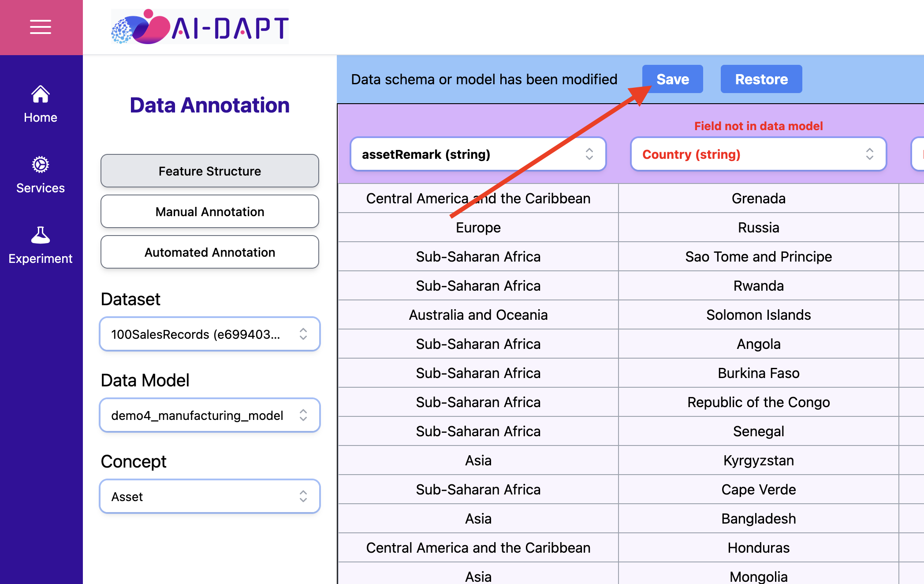Expand the demo4_manufacturing_model dropdown
924x584 pixels.
(210, 415)
